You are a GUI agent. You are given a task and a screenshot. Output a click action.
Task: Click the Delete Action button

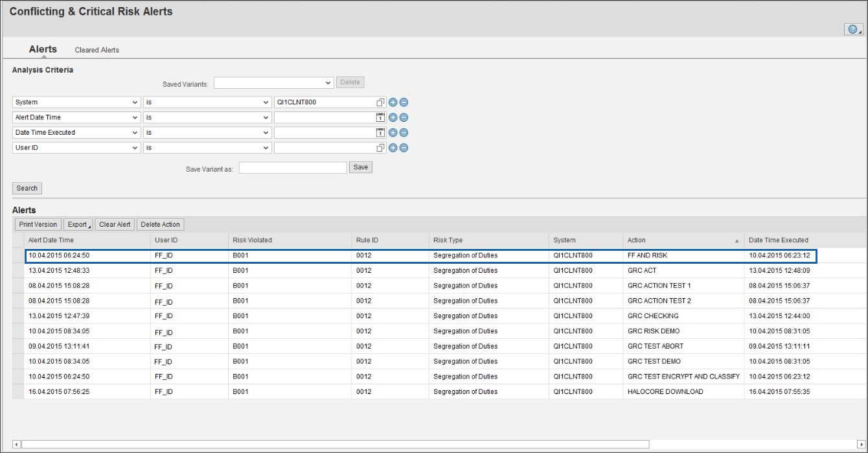(161, 224)
